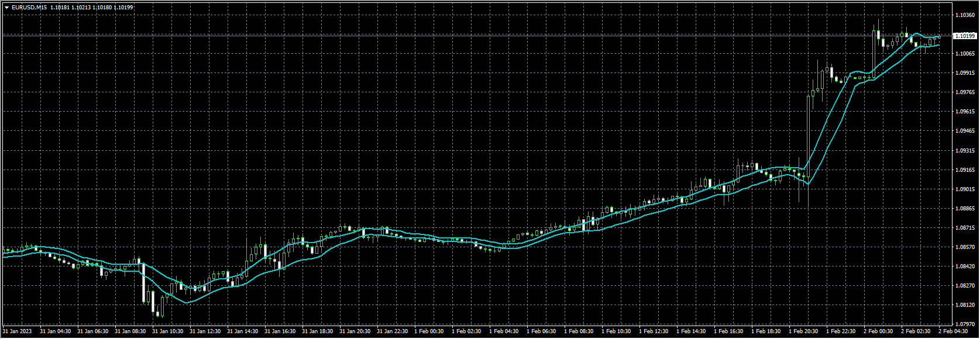Click the 1.08570 price scale label
This screenshot has height=339, width=980.
coord(964,247)
